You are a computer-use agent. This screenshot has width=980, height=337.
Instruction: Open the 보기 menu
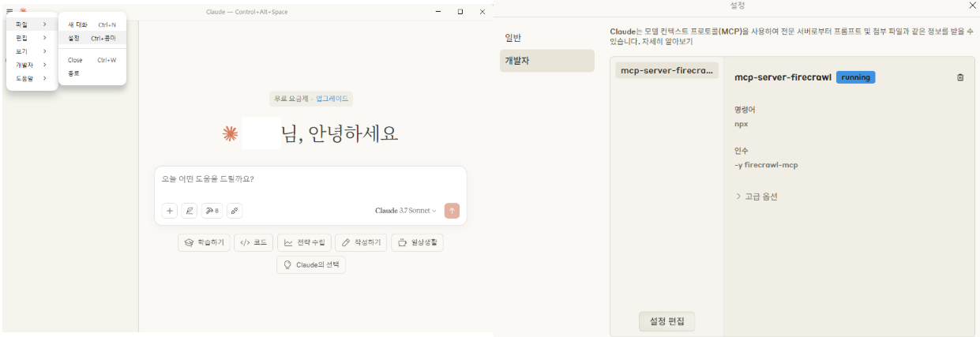[32, 51]
